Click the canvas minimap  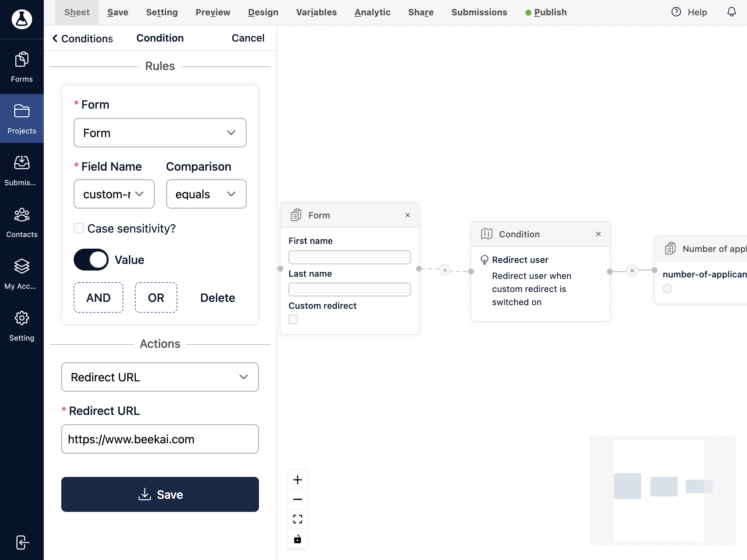663,490
